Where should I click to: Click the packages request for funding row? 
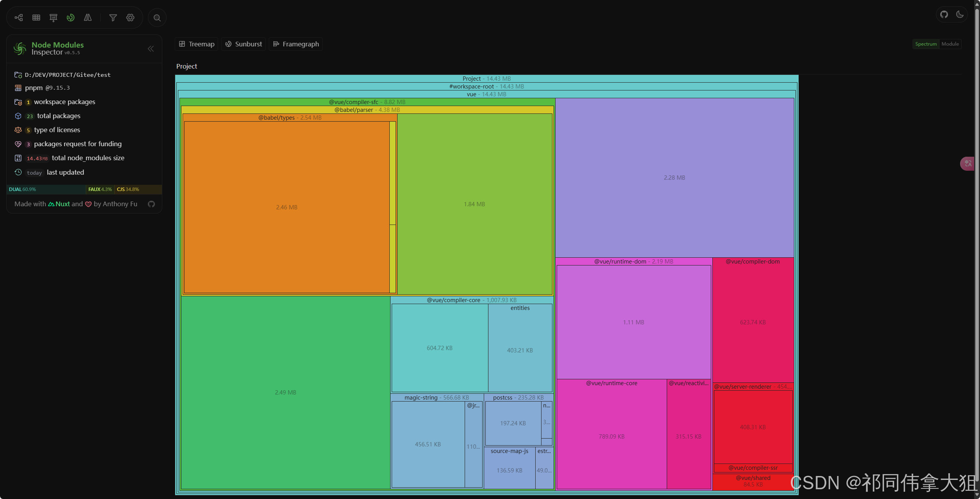tap(78, 144)
